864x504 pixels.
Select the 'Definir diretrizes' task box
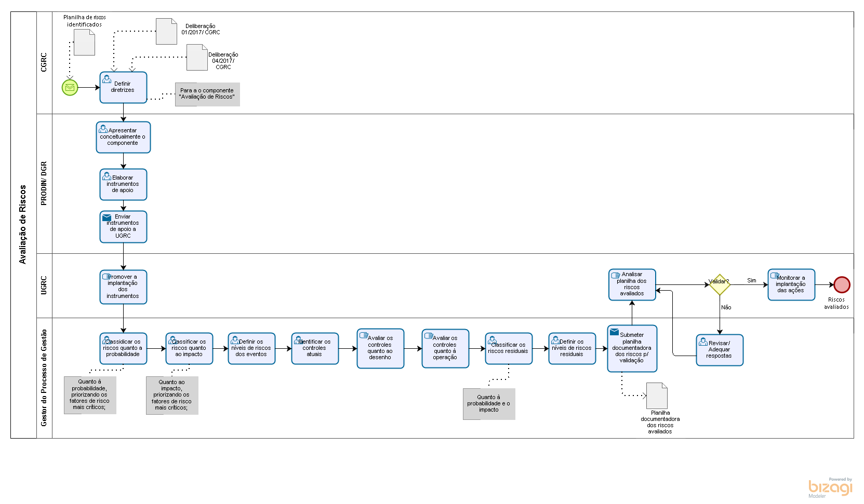pos(123,87)
